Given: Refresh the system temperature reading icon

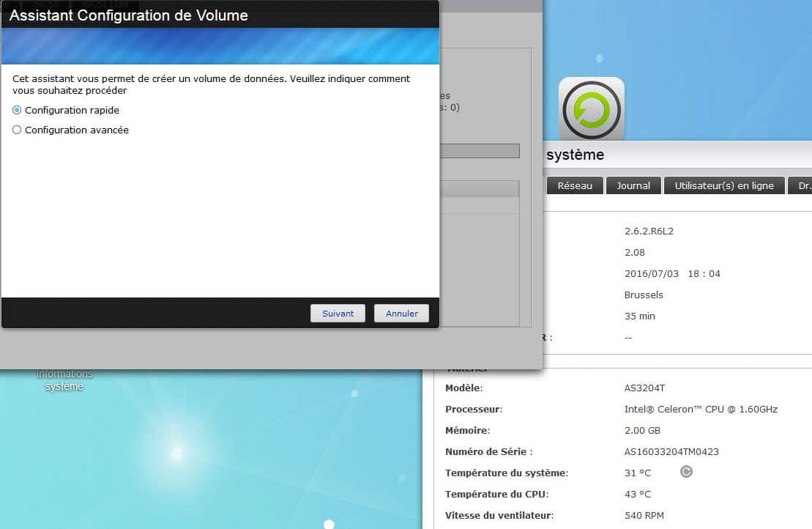Looking at the screenshot, I should tap(686, 472).
